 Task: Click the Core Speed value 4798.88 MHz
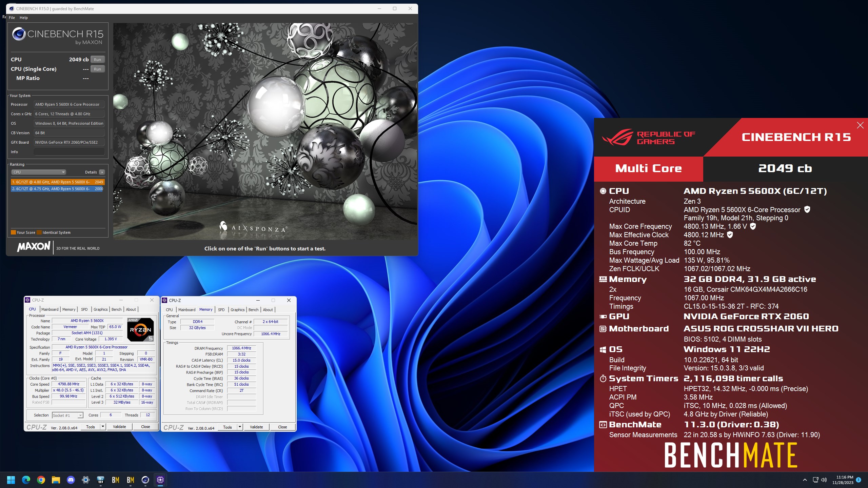pos(68,384)
